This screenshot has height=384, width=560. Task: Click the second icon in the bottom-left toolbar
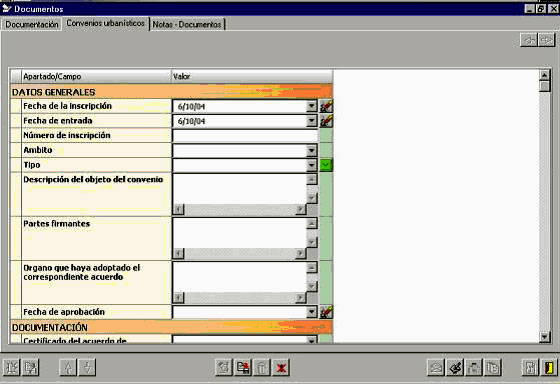[31, 367]
